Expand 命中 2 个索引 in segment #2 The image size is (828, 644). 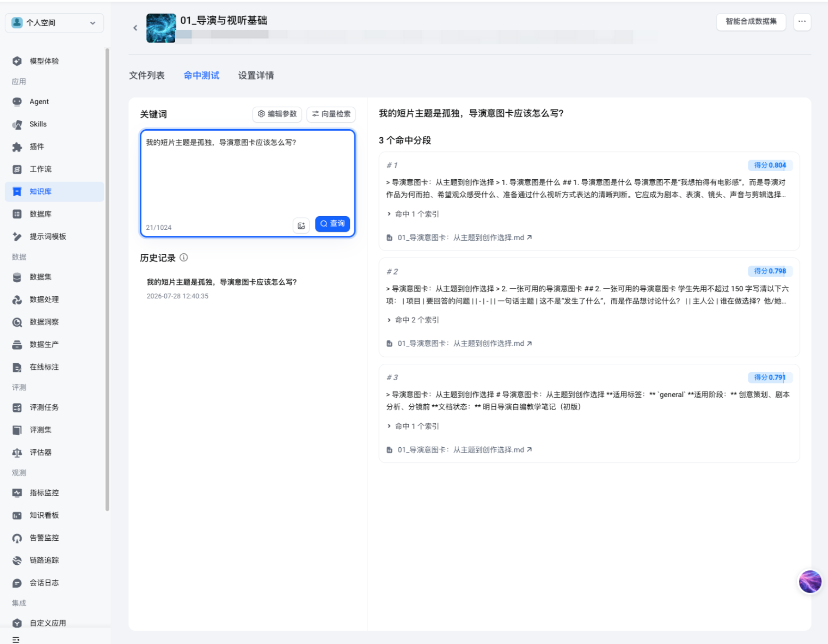(413, 320)
